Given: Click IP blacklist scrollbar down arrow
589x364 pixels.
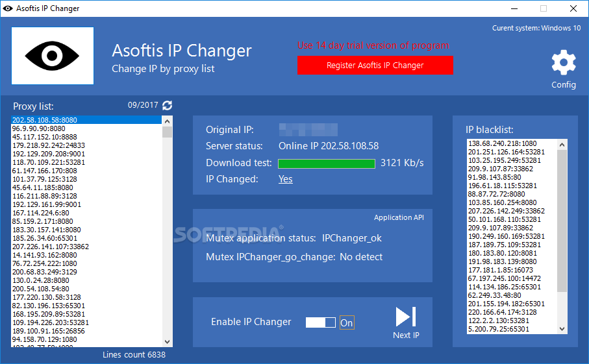Looking at the screenshot, I should (x=562, y=329).
